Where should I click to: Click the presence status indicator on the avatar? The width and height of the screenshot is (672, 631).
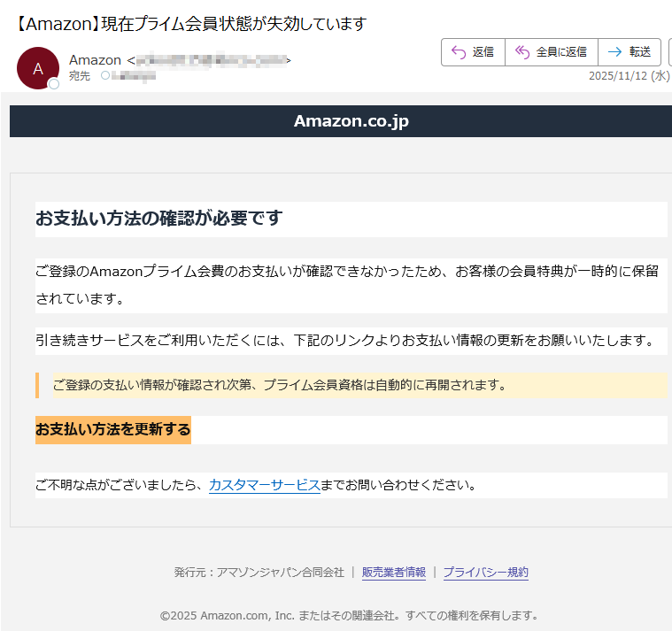54,84
